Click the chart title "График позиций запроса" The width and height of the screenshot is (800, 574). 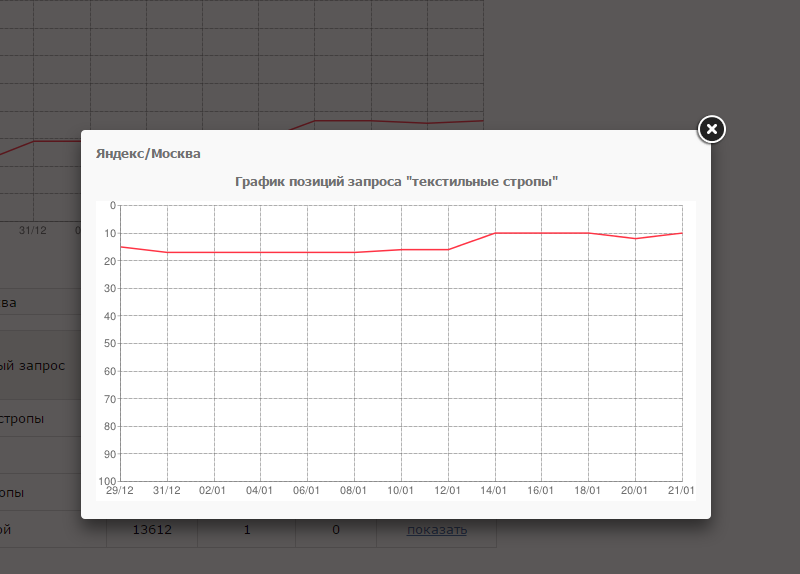[395, 181]
